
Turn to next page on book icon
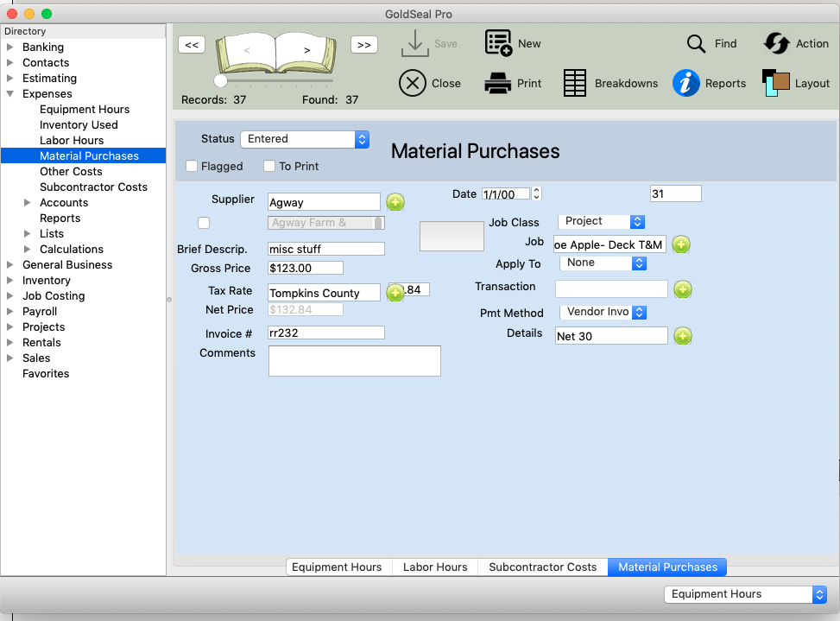click(x=307, y=50)
